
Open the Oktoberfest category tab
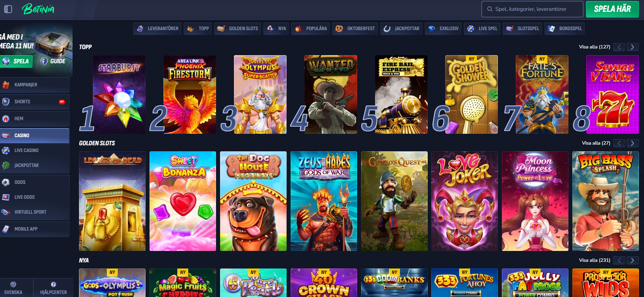click(x=355, y=29)
